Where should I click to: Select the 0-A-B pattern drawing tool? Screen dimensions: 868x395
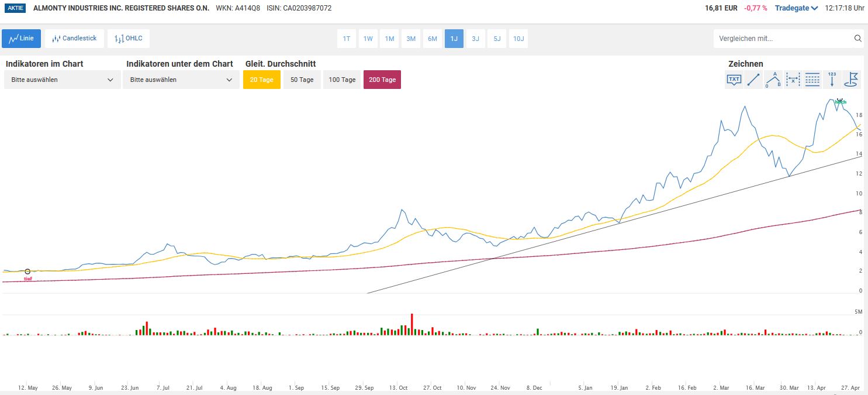point(773,80)
